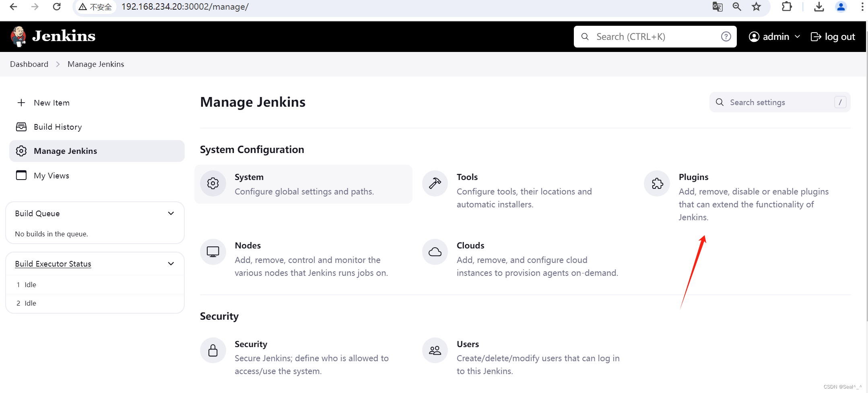The image size is (868, 393).
Task: Open the New Item menu entry
Action: point(97,103)
